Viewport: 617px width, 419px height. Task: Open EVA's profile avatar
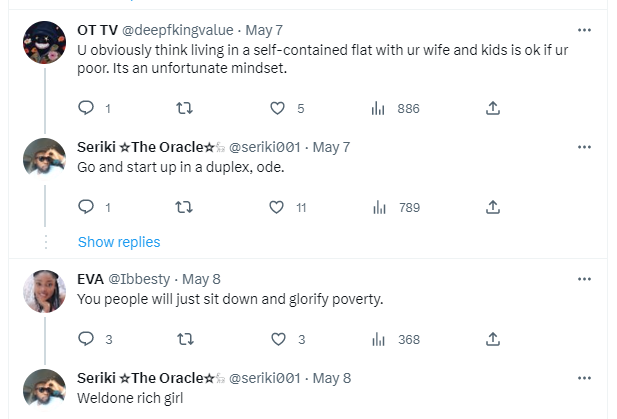[44, 291]
